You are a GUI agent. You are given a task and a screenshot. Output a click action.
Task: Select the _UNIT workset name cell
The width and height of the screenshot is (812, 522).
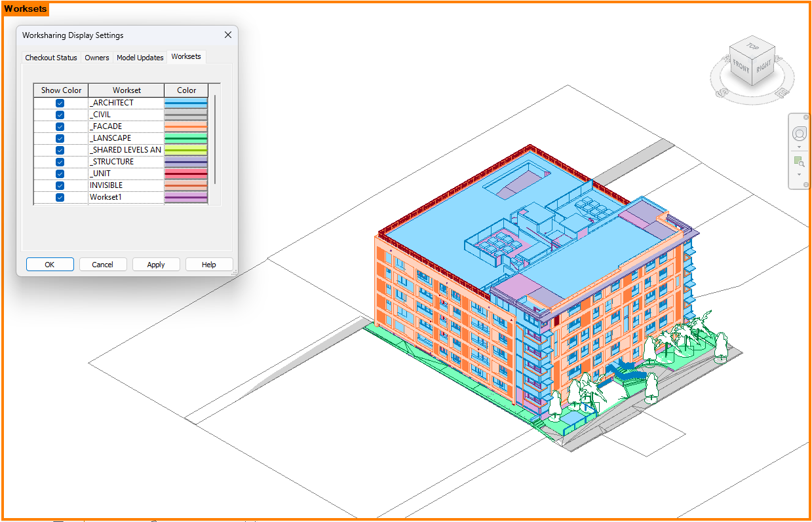(x=126, y=174)
